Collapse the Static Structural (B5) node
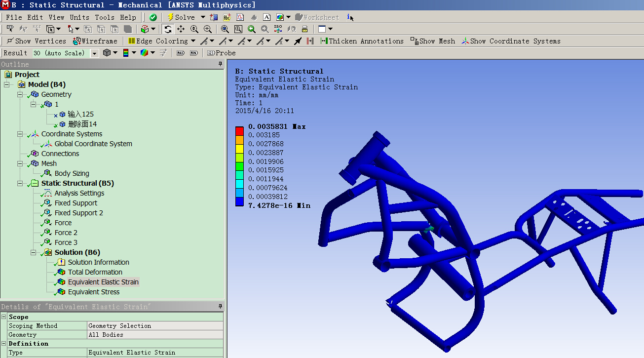Viewport: 644px width, 358px height. click(x=20, y=183)
